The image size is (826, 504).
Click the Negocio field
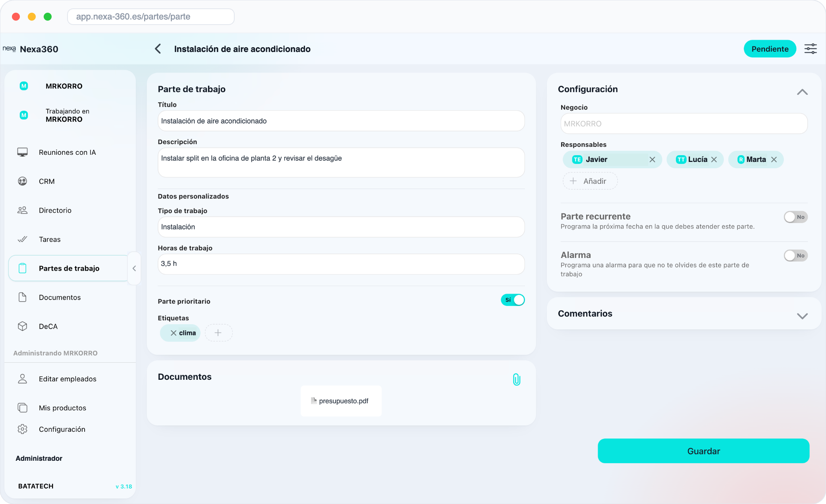click(684, 124)
